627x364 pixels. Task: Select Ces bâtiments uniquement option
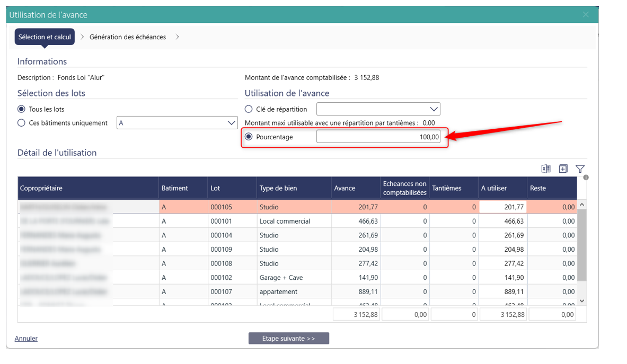tap(21, 123)
